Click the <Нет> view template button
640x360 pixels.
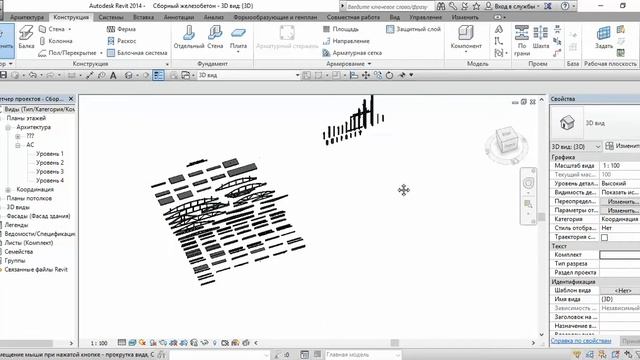coord(620,291)
